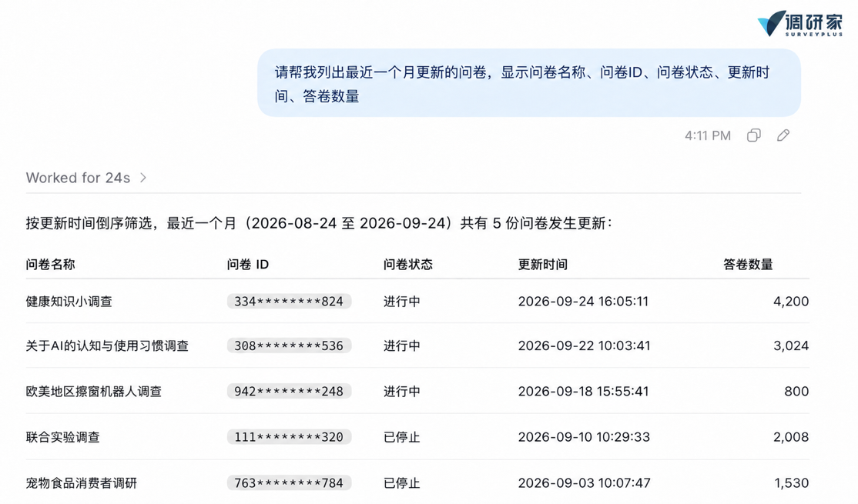This screenshot has height=504, width=858.
Task: Click the ID chip 942********248
Action: coord(289,392)
